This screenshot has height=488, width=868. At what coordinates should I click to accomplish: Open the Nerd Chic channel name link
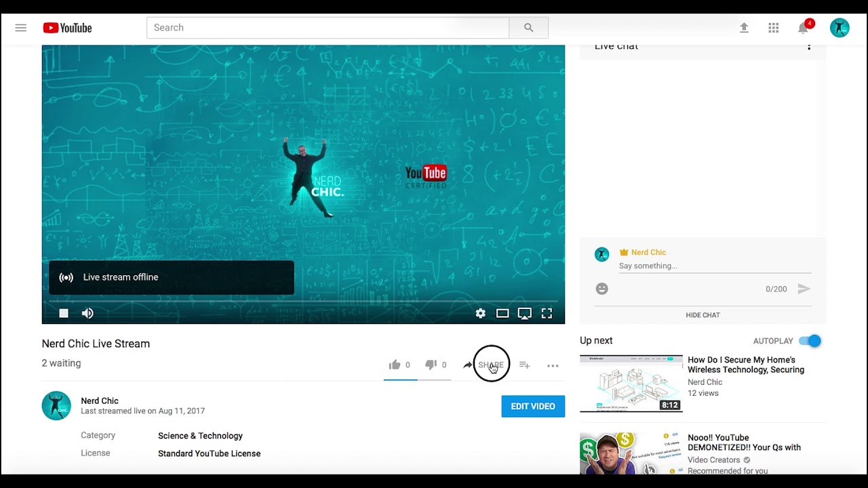[x=100, y=401]
